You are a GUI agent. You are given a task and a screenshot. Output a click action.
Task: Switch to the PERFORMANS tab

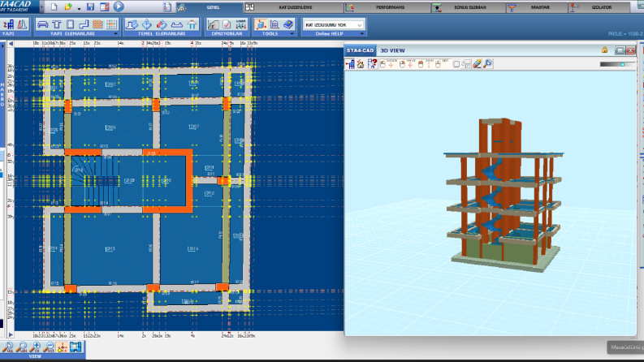[x=387, y=7]
